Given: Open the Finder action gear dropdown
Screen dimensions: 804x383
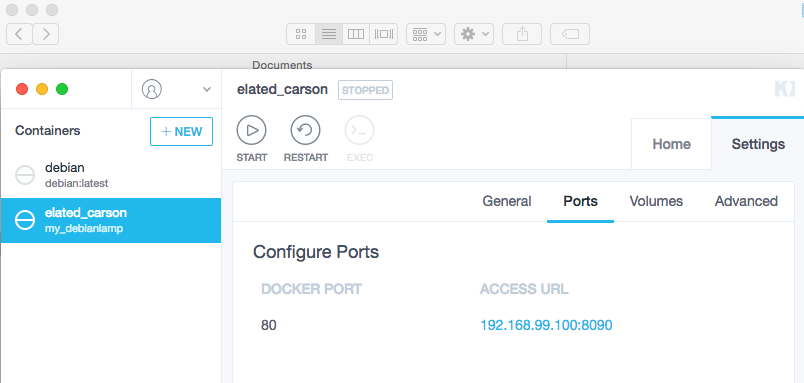Looking at the screenshot, I should (474, 34).
